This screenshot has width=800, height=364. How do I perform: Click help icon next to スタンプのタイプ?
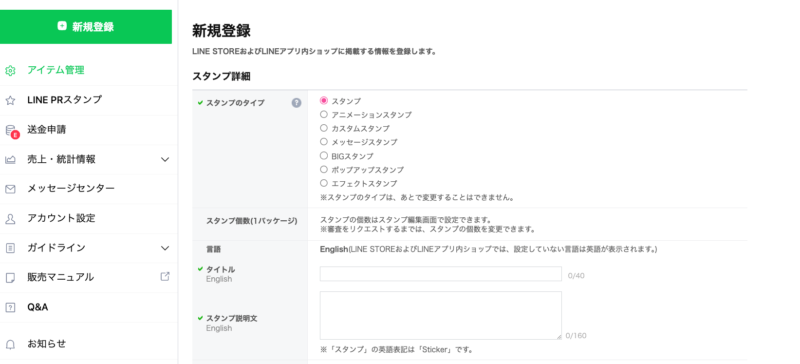pos(296,103)
